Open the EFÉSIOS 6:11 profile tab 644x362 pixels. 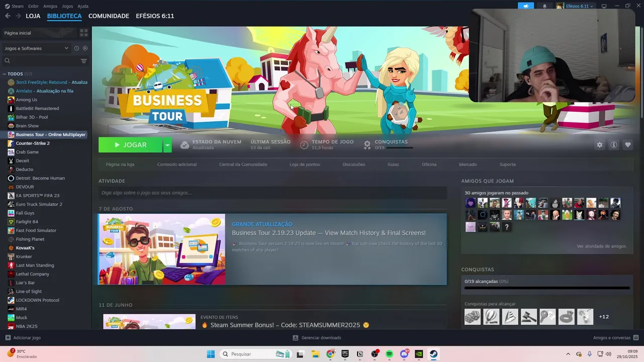point(155,16)
